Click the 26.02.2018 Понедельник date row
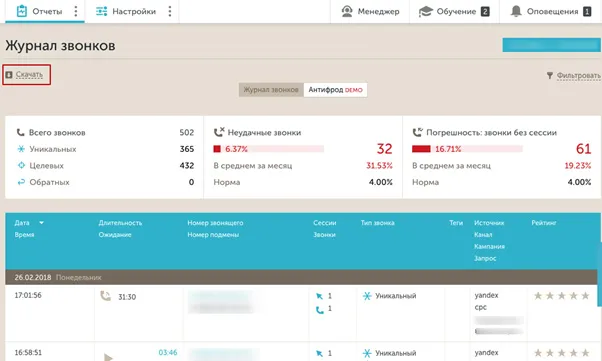The width and height of the screenshot is (602, 361). [301, 277]
